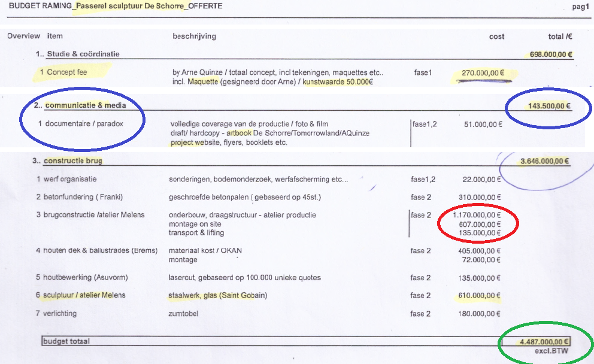Screen dimensions: 594x364
Task: Click the 3.646.000,00 € construction total
Action: [x=545, y=161]
